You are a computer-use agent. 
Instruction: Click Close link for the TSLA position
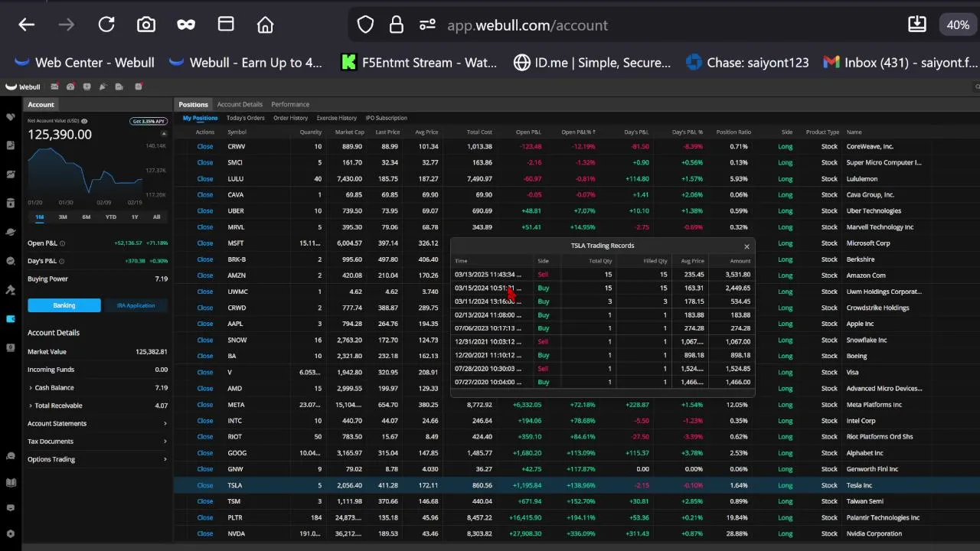pyautogui.click(x=205, y=485)
